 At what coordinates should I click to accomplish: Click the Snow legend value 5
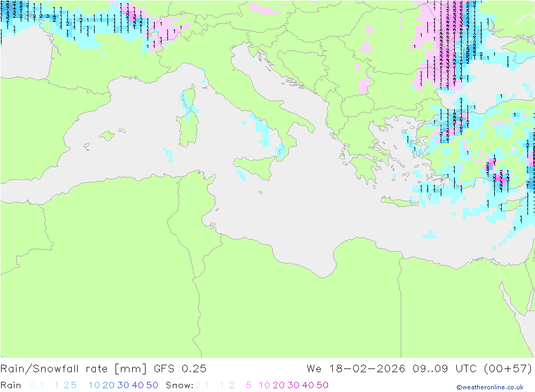click(x=249, y=385)
